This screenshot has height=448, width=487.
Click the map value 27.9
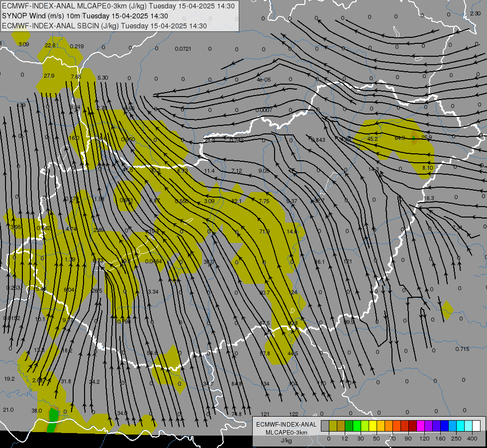(49, 76)
